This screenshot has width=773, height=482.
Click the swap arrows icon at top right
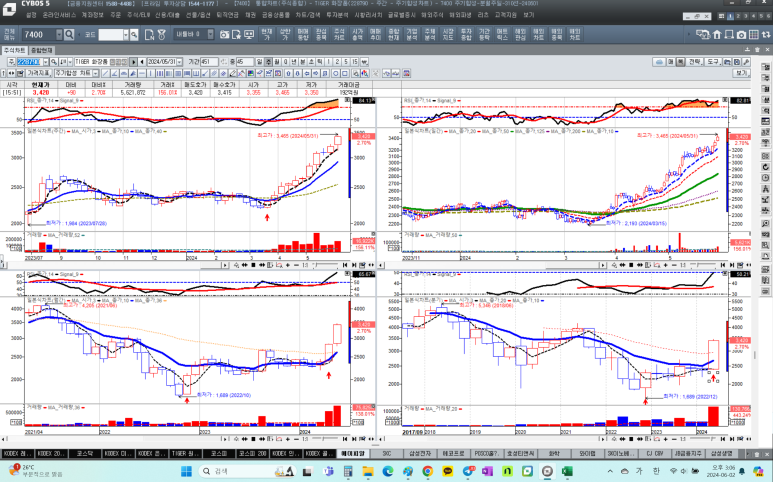[x=766, y=34]
